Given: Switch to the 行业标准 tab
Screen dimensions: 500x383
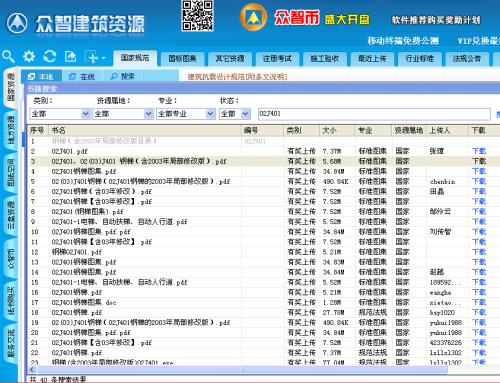Looking at the screenshot, I should (419, 59).
